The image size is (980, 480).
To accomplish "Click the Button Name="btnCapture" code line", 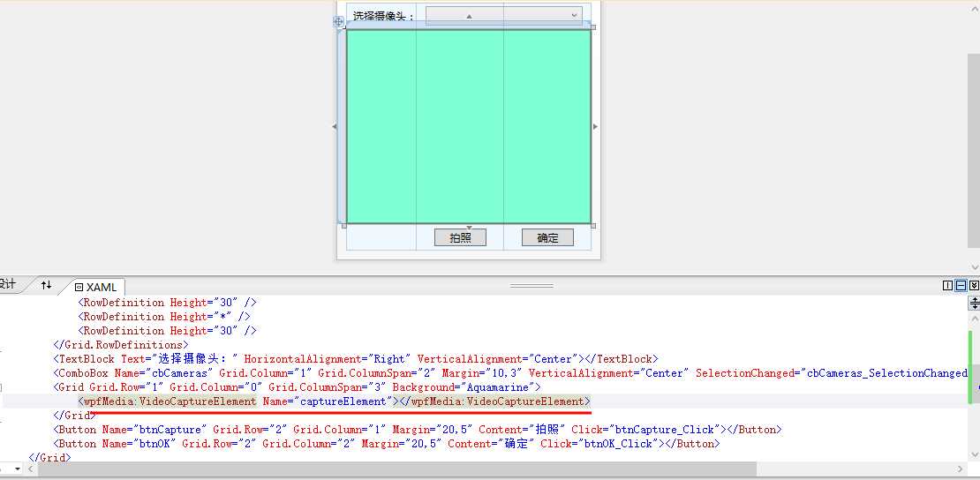I will click(418, 430).
